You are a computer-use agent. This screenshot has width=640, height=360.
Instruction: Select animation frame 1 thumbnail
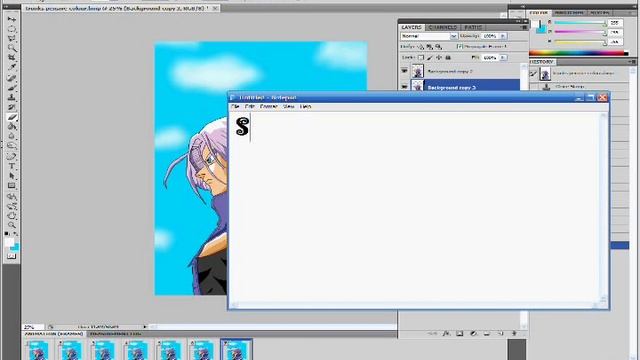tap(39, 350)
